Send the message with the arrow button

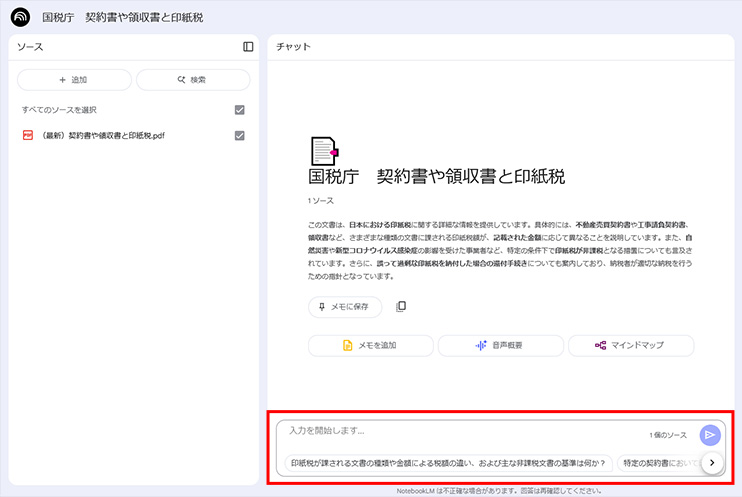(x=710, y=435)
